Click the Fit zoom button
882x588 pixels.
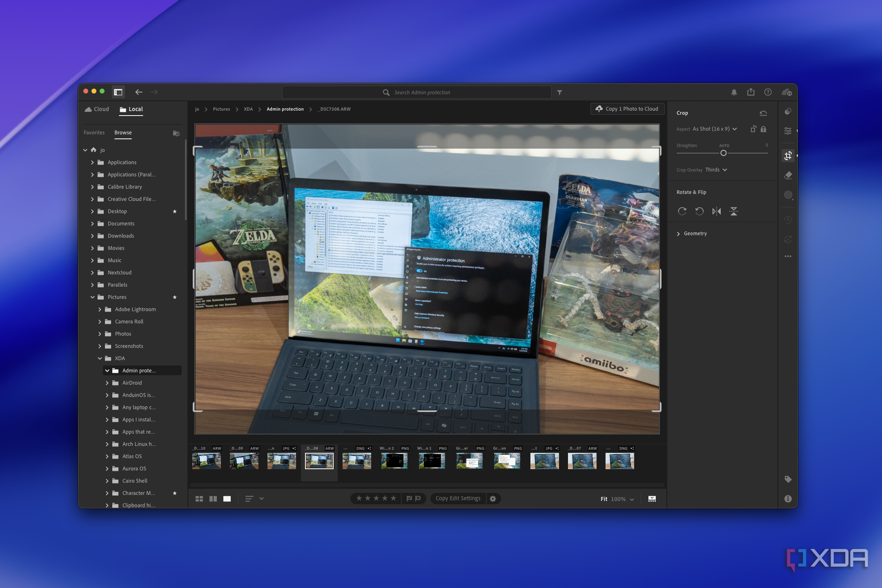pyautogui.click(x=604, y=499)
